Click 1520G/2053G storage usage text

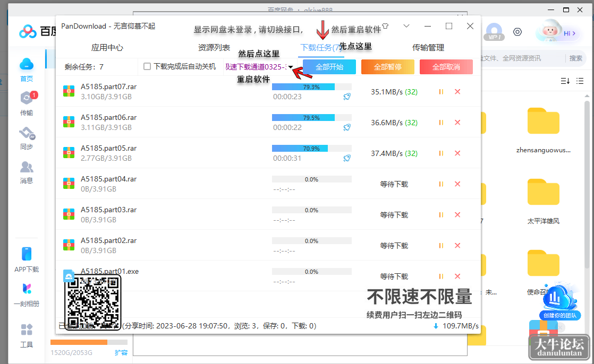pos(71,353)
